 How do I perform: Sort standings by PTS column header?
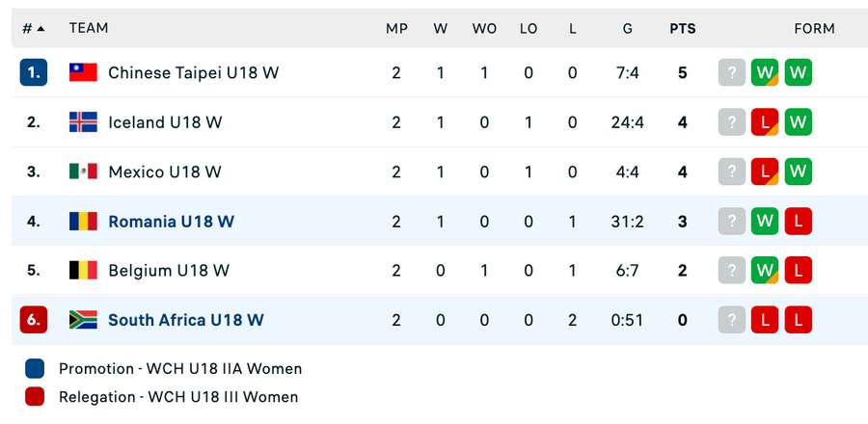pyautogui.click(x=683, y=29)
